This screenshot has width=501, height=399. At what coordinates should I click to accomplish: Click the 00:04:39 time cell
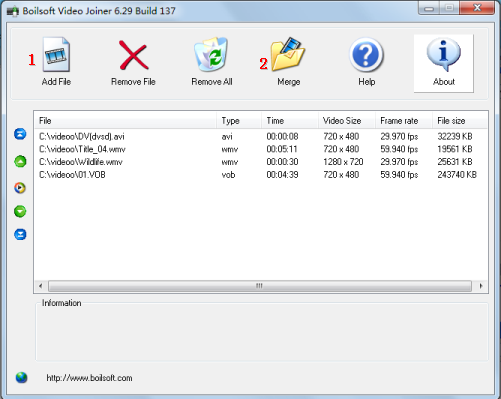282,175
